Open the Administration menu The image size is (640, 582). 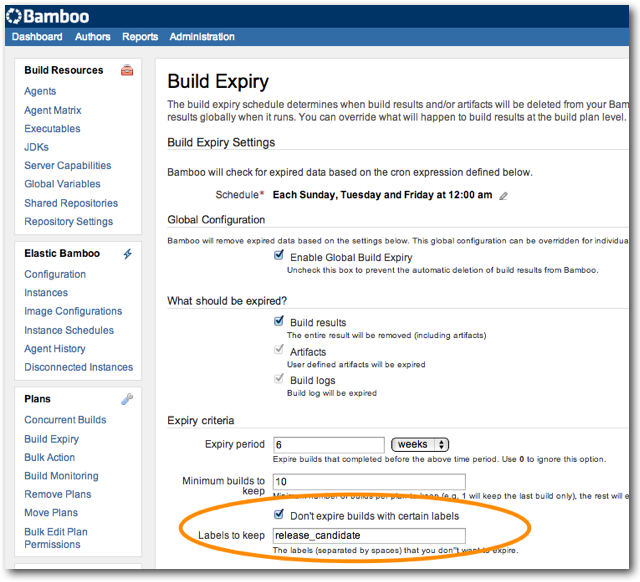pos(202,37)
